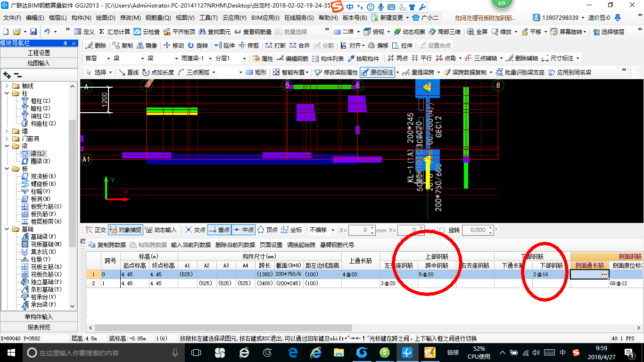Open the 钢筋量(Q) menu
This screenshot has width=644, height=362.
[158, 18]
